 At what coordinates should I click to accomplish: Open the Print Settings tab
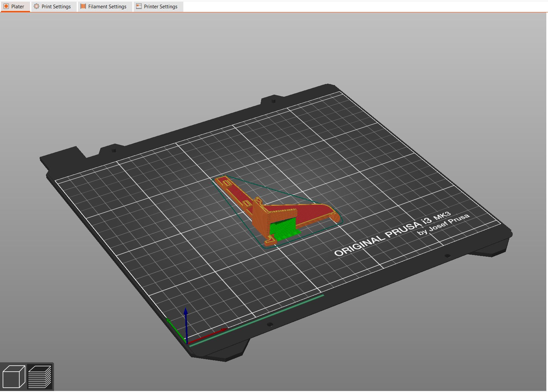point(53,6)
